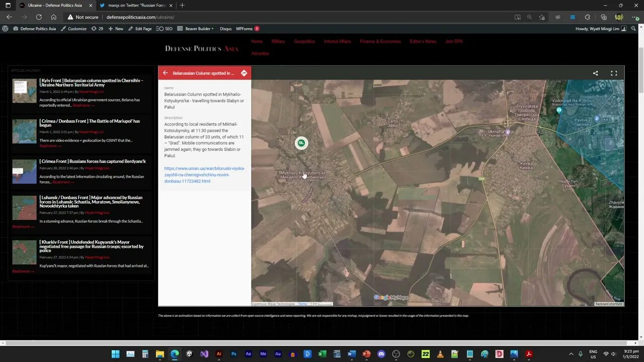The width and height of the screenshot is (644, 362).
Task: Open the Home menu item
Action: [257, 41]
